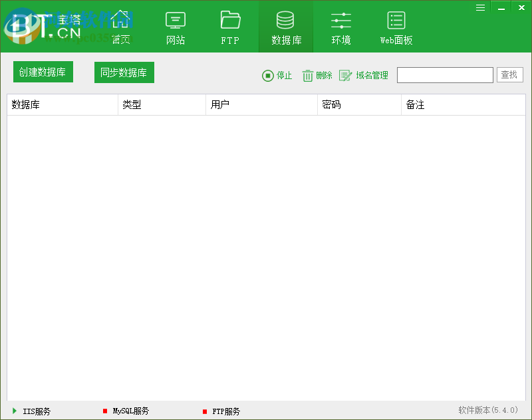Click the 创建数据库 button
The width and height of the screenshot is (532, 420).
click(43, 72)
